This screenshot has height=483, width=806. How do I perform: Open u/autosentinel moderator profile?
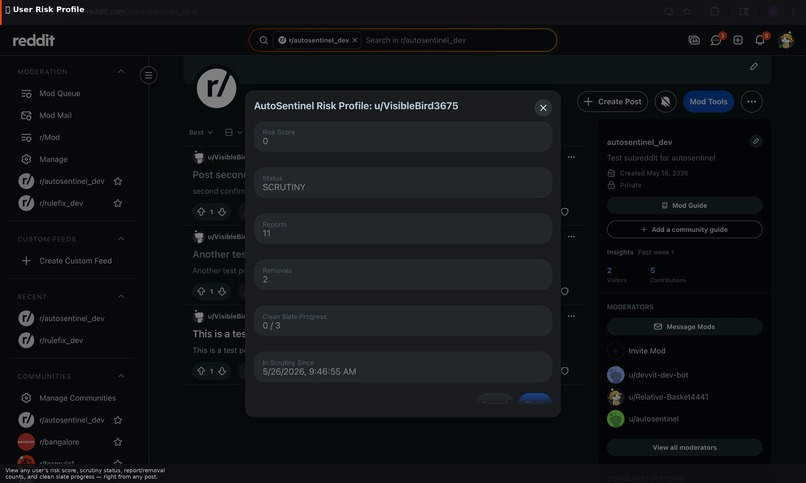coord(653,419)
